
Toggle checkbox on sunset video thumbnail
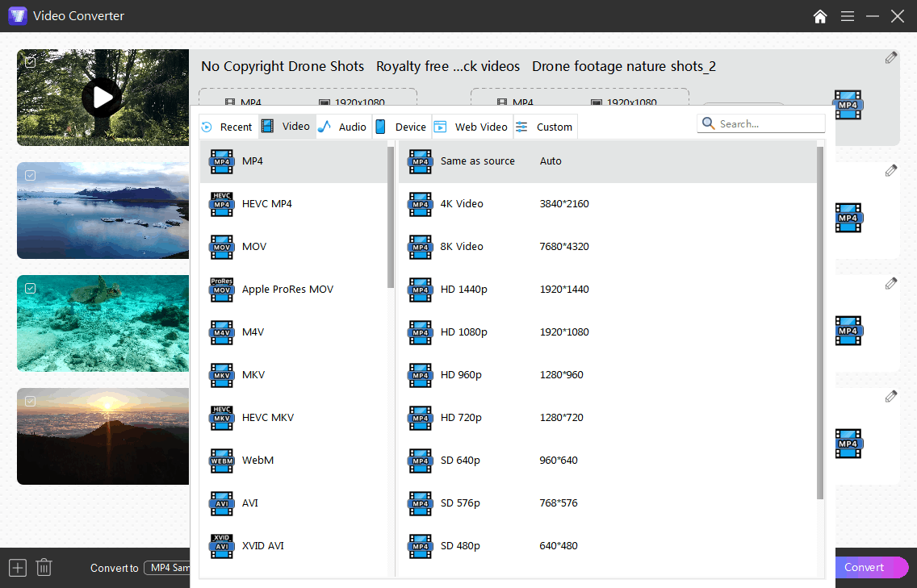(x=31, y=401)
